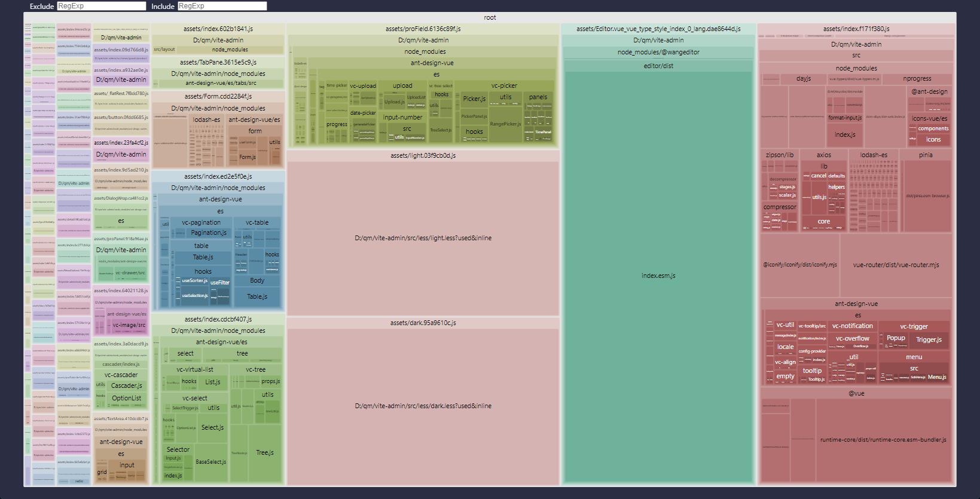The image size is (980, 499).
Task: Select the light.less?used&inline block
Action: pyautogui.click(x=423, y=238)
